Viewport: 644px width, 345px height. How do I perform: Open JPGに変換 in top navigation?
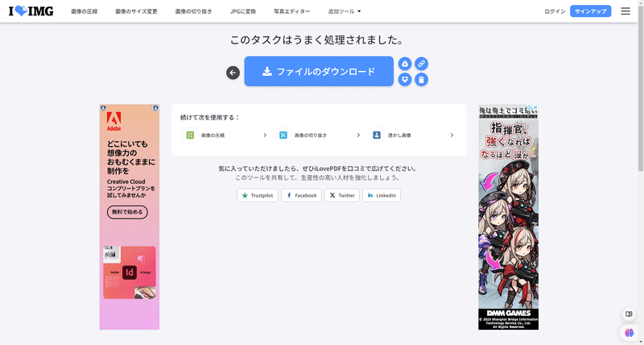click(x=243, y=11)
